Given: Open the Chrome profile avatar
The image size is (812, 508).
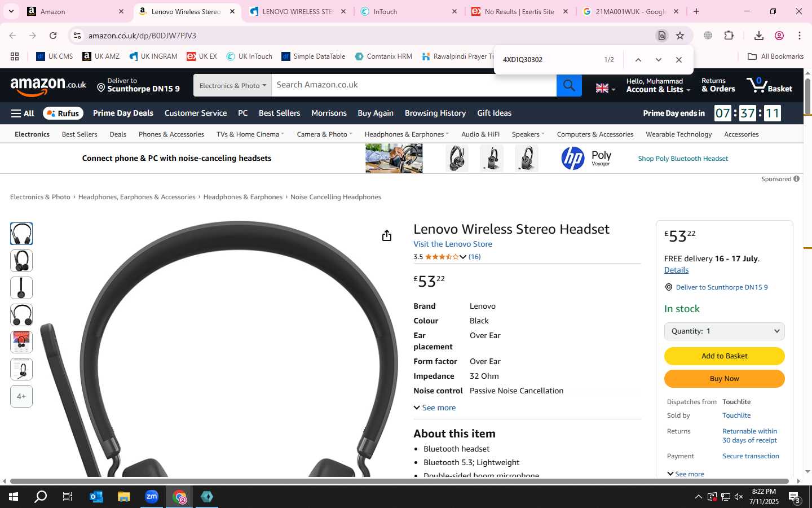Looking at the screenshot, I should [779, 36].
